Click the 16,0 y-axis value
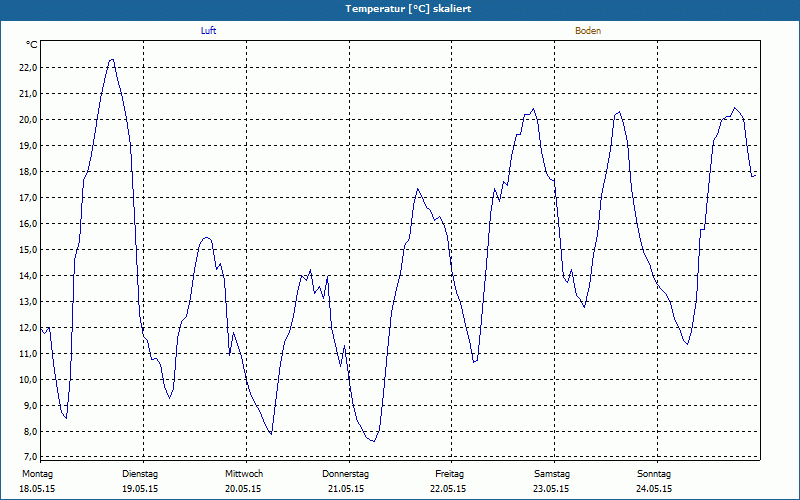The image size is (800, 500). (x=28, y=224)
